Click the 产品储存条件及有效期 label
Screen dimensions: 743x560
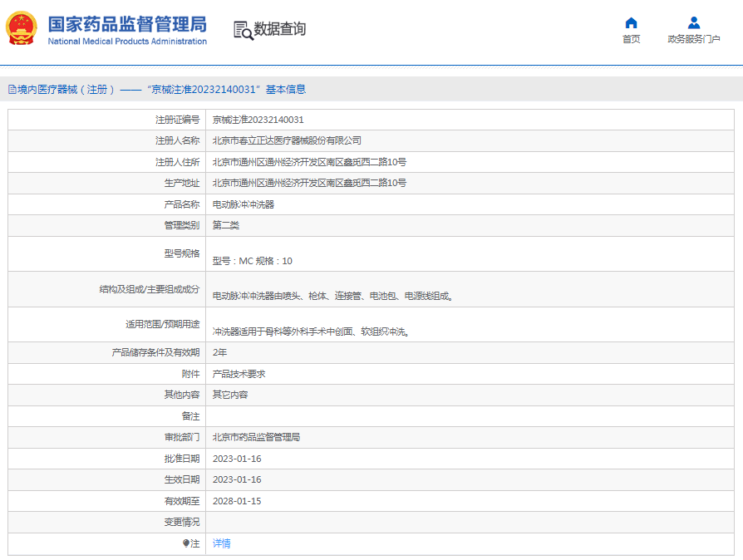coord(156,352)
